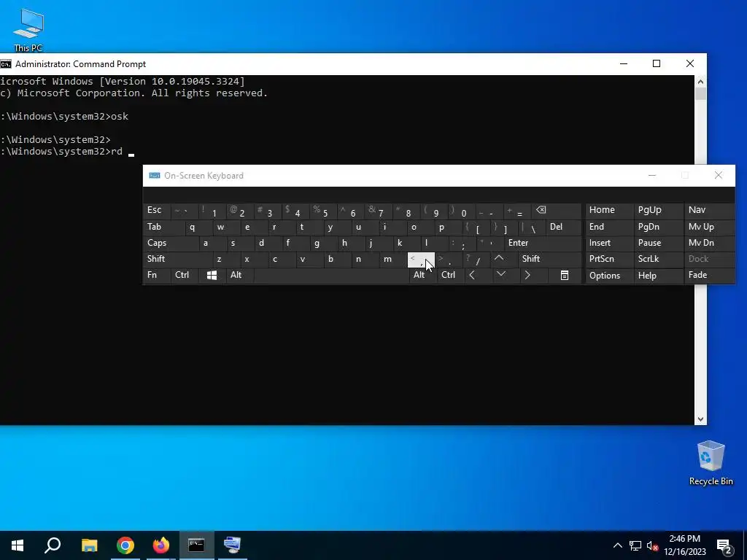The width and height of the screenshot is (747, 560).
Task: Toggle the left Ctrl key
Action: point(185,275)
